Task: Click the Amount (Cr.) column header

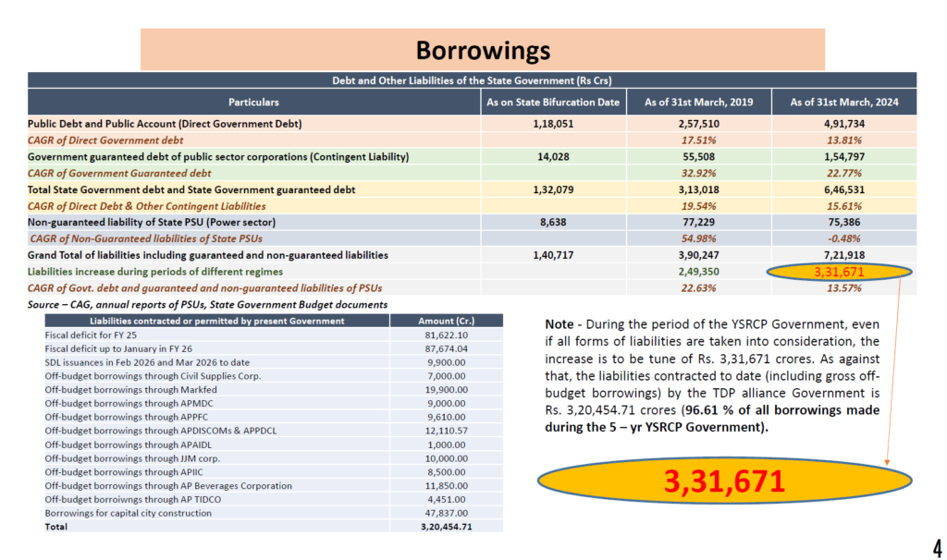Action: pyautogui.click(x=445, y=321)
